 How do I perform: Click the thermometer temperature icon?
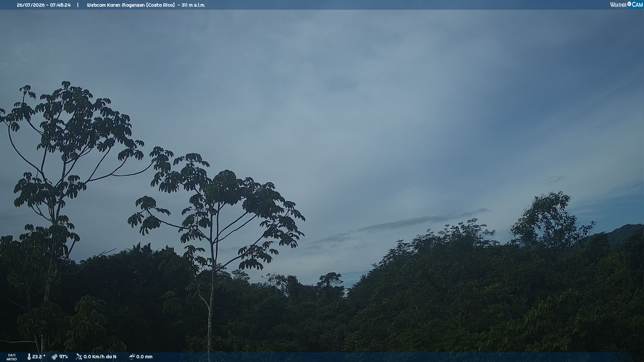29,357
